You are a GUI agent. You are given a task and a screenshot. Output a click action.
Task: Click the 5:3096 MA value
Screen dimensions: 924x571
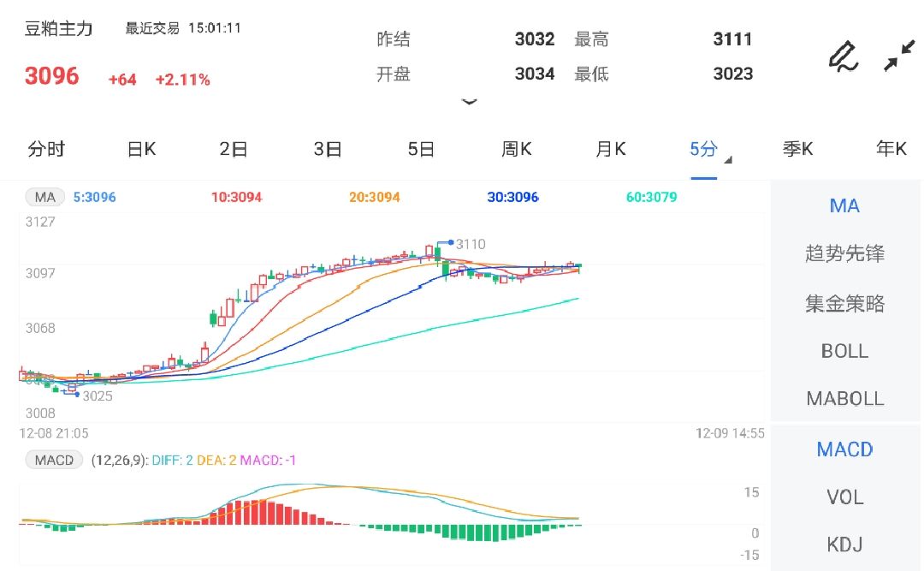(x=94, y=197)
